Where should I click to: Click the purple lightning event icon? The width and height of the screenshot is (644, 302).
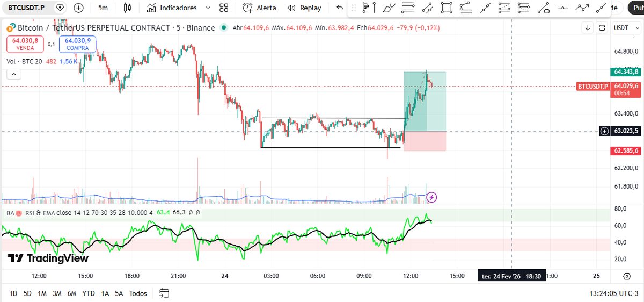pos(432,197)
